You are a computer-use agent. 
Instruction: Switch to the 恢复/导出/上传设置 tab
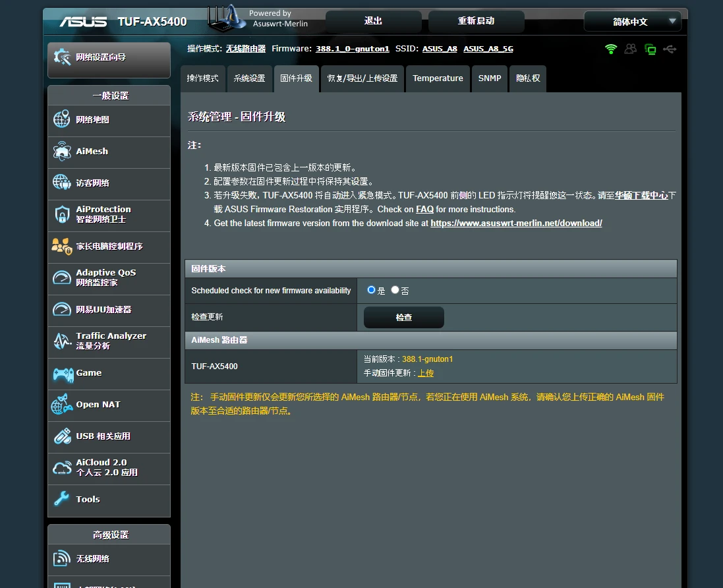362,78
